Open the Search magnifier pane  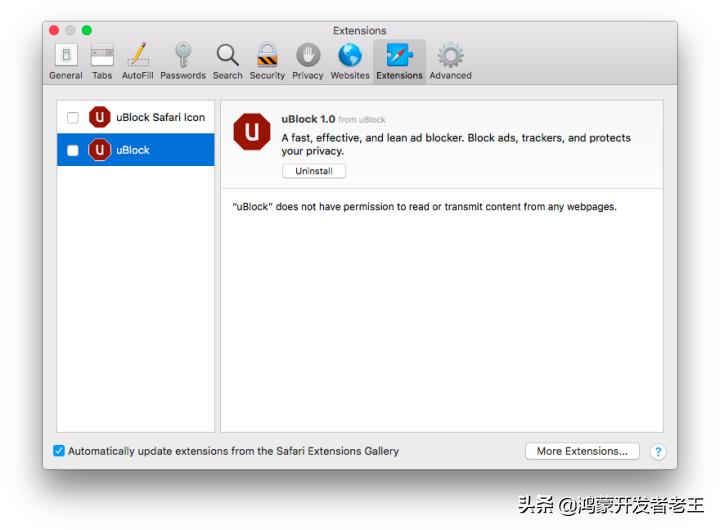coord(227,62)
